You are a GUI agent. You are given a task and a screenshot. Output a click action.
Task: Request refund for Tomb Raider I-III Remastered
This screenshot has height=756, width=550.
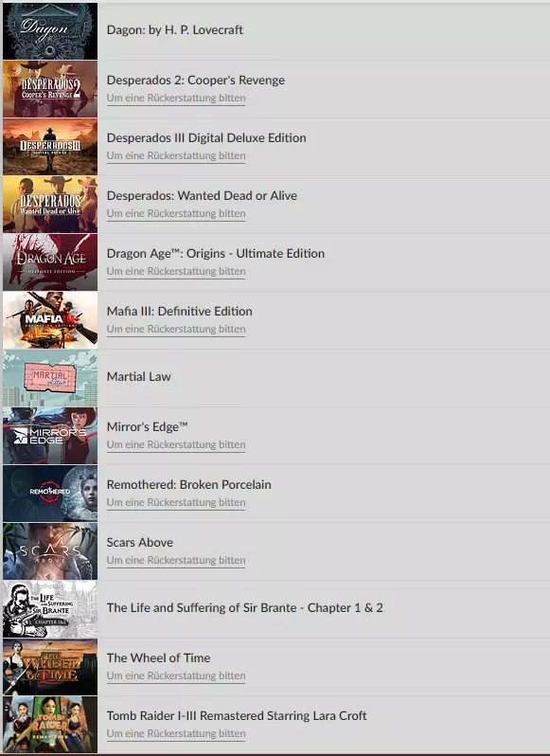176,734
